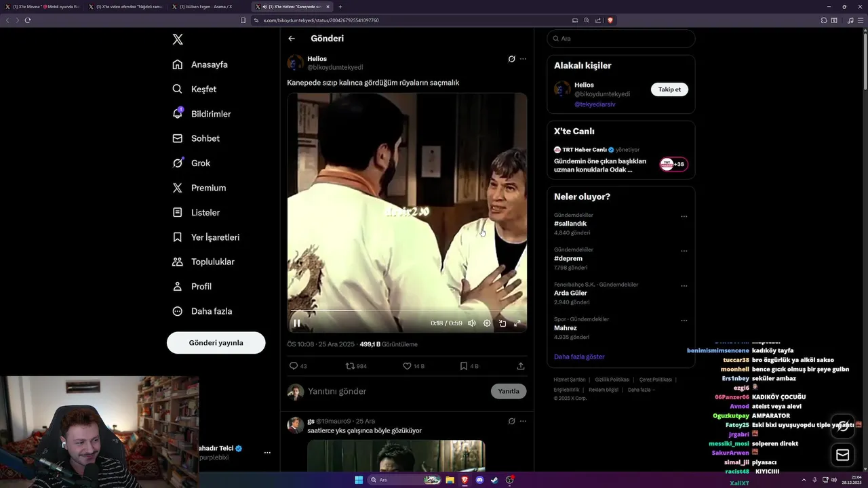Viewport: 868px width, 488px height.
Task: Open options for #deprem trend
Action: (684, 251)
